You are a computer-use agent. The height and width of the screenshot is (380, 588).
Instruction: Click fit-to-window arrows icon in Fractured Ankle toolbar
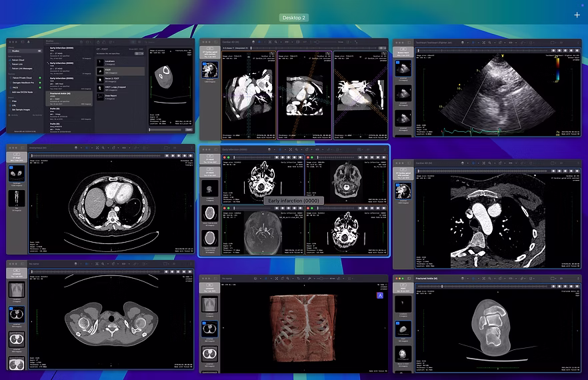484,279
